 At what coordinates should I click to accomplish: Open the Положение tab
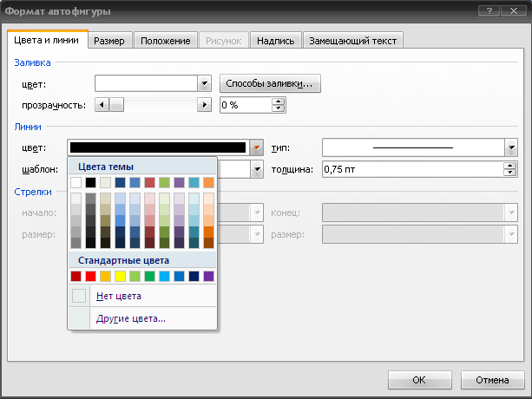click(x=166, y=41)
